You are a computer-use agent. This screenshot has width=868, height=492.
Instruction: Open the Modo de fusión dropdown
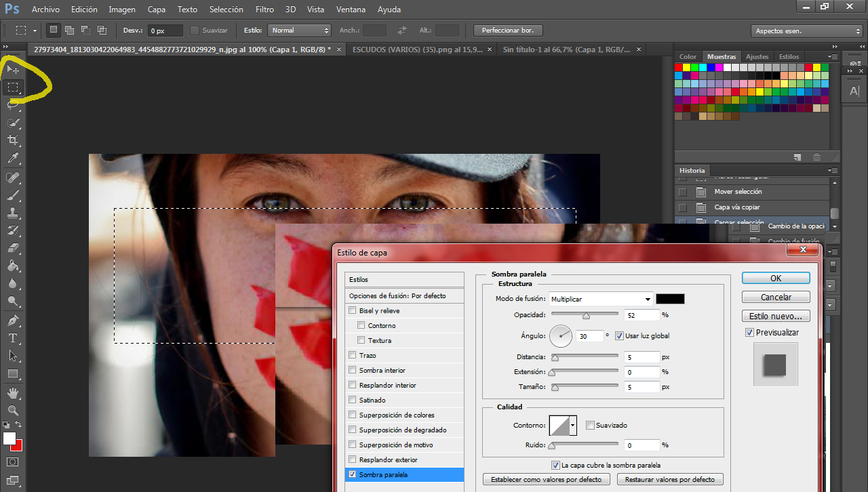coord(601,299)
